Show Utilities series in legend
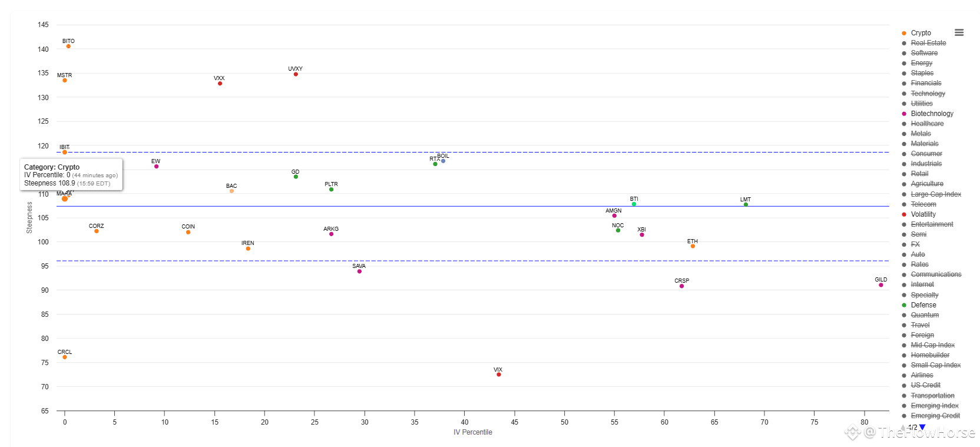Screen dimensions: 980x447 coord(922,104)
